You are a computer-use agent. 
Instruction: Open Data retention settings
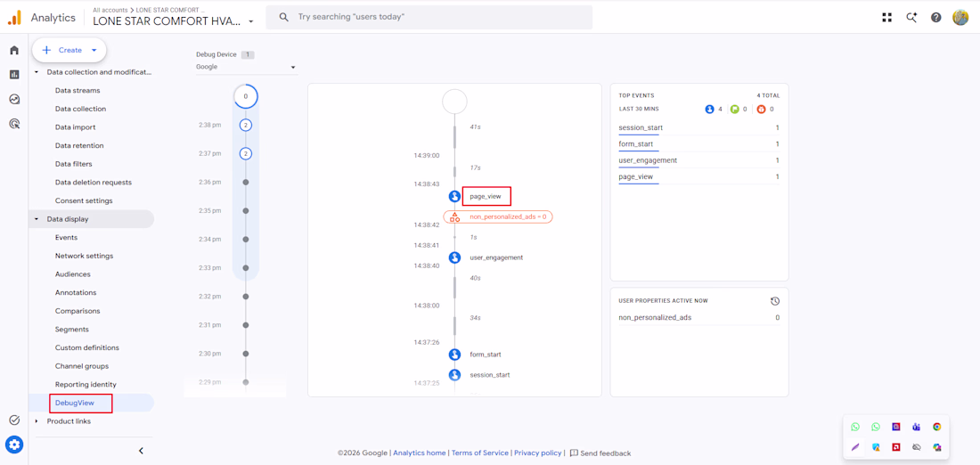[79, 145]
